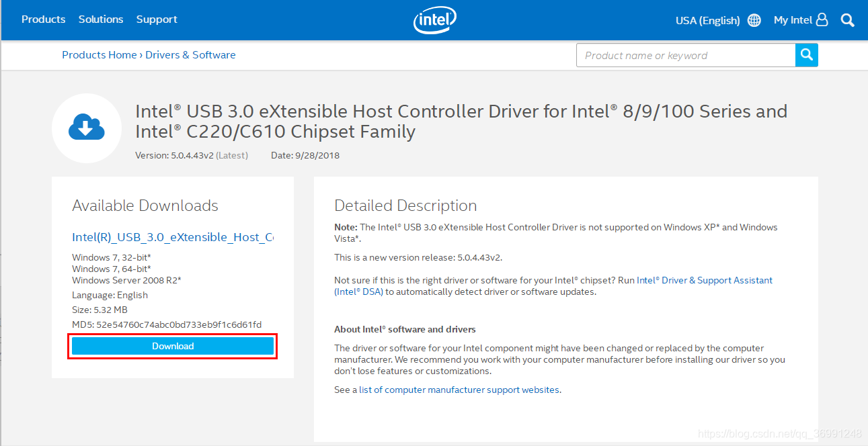Open the Intel(R)_USB_3.0_eXtensible_Host file link

[173, 236]
